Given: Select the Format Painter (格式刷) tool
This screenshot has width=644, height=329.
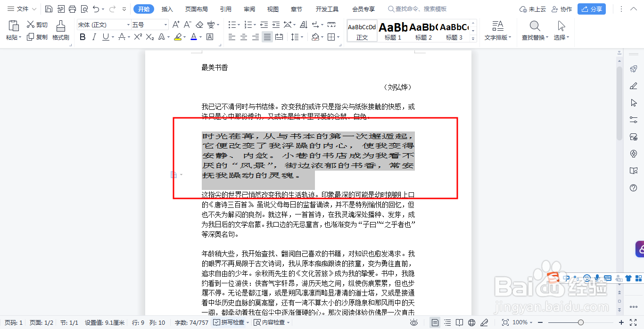Looking at the screenshot, I should tap(61, 30).
